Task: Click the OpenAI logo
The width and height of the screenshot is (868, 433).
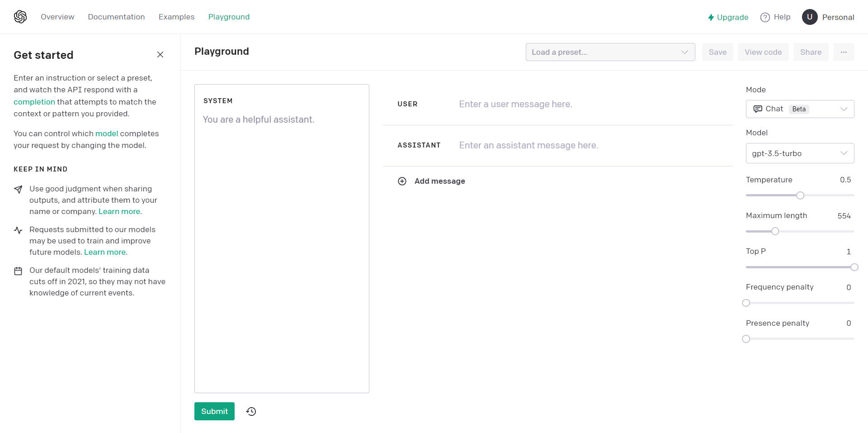Action: pos(20,16)
